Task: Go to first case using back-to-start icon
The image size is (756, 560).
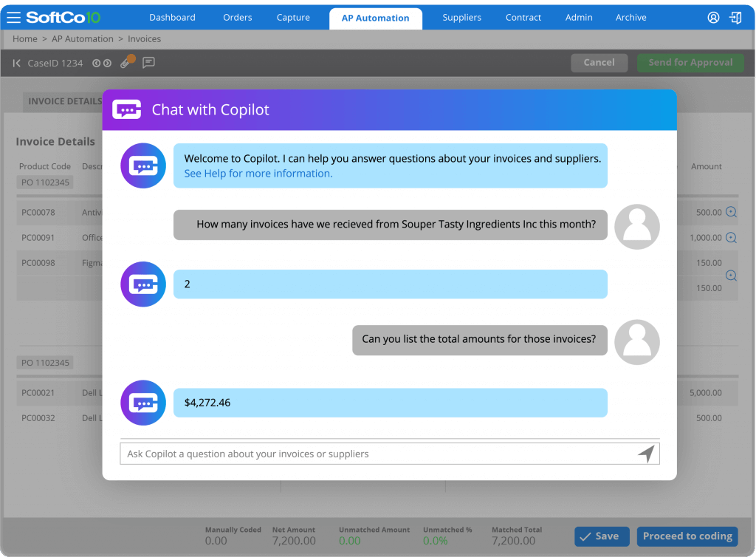Action: point(16,64)
